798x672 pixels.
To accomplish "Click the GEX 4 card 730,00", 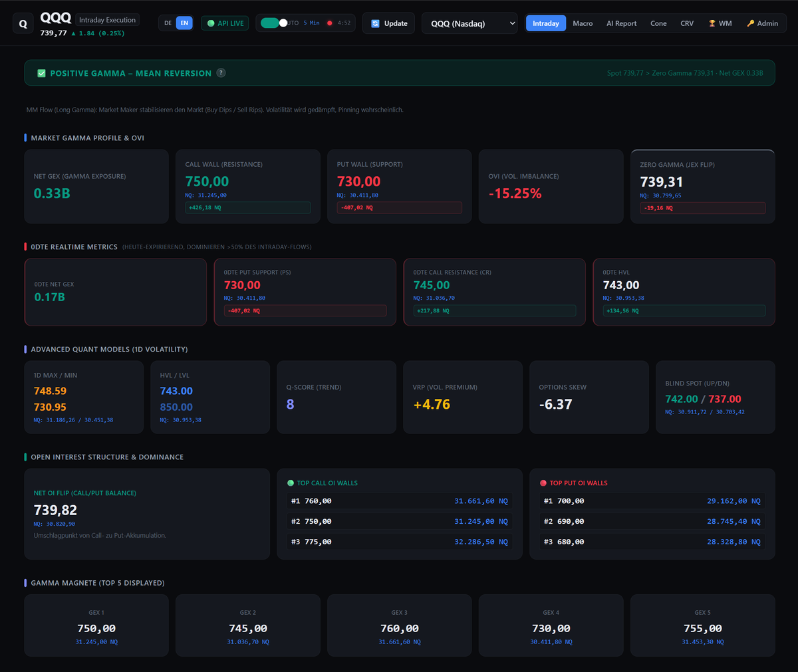I will coord(551,625).
